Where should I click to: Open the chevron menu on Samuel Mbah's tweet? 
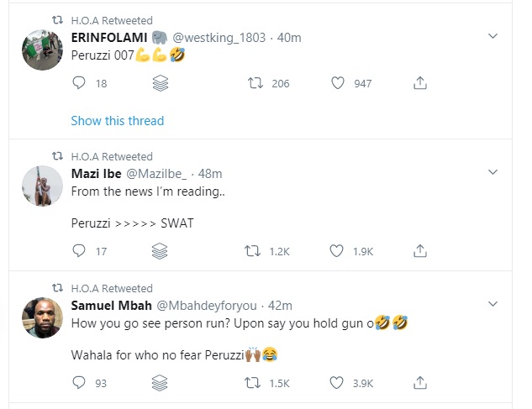point(494,304)
